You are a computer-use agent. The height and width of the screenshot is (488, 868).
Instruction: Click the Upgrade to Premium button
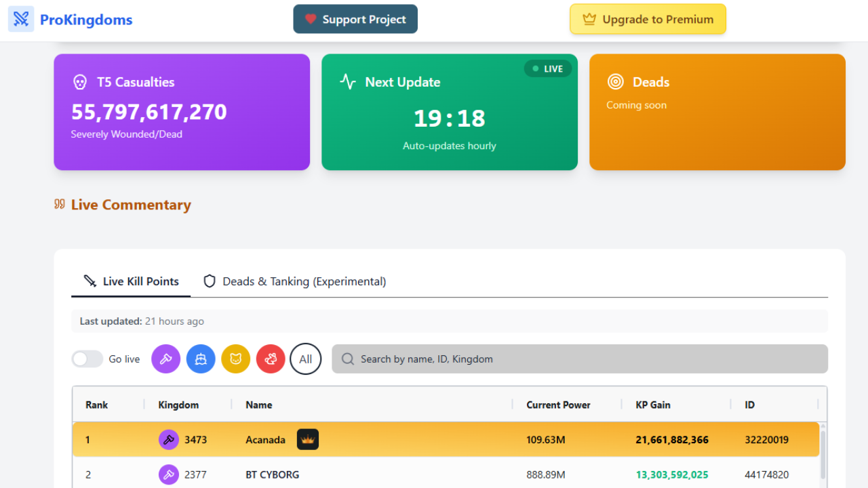(x=648, y=19)
